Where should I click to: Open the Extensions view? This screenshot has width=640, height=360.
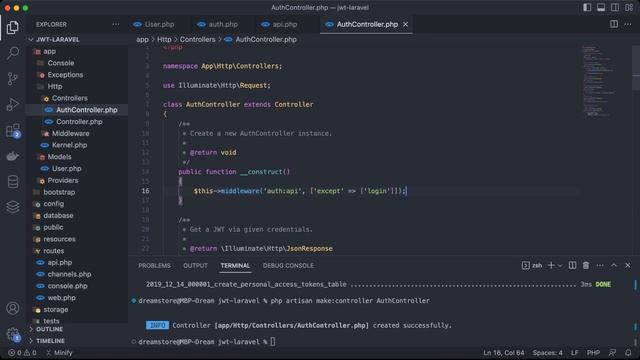(13, 131)
